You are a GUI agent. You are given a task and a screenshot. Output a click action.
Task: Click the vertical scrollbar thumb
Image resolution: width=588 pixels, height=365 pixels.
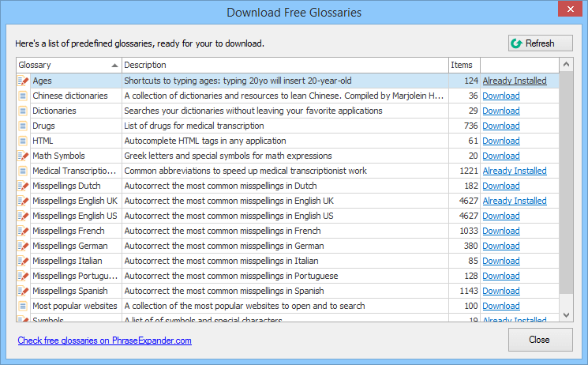[566, 182]
